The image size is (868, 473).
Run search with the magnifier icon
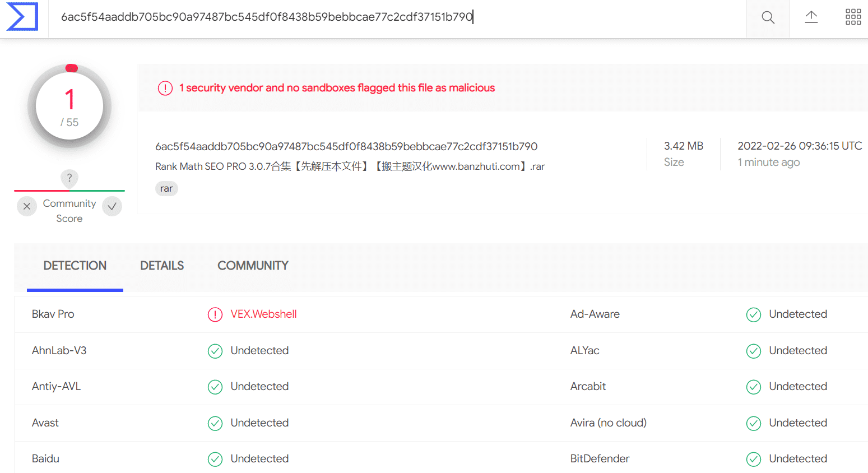click(768, 17)
